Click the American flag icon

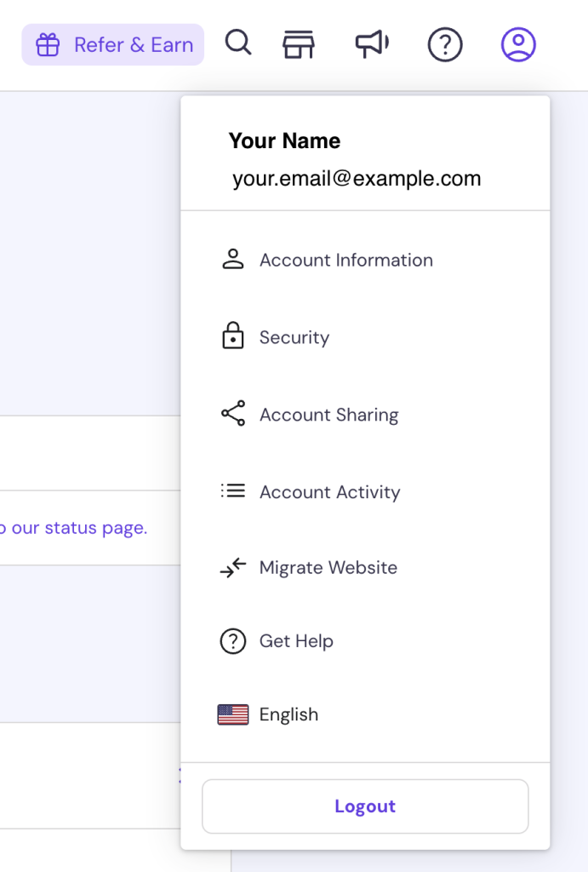click(234, 714)
